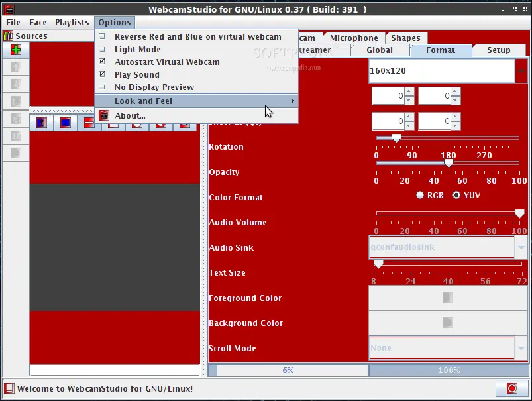This screenshot has width=532, height=401.
Task: Click the 100% progress bar
Action: tap(449, 370)
